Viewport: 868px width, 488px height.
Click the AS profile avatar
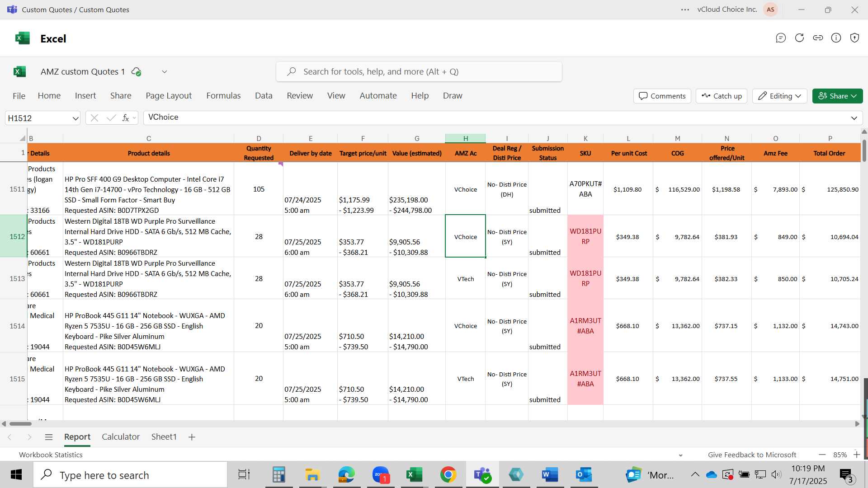coord(770,9)
